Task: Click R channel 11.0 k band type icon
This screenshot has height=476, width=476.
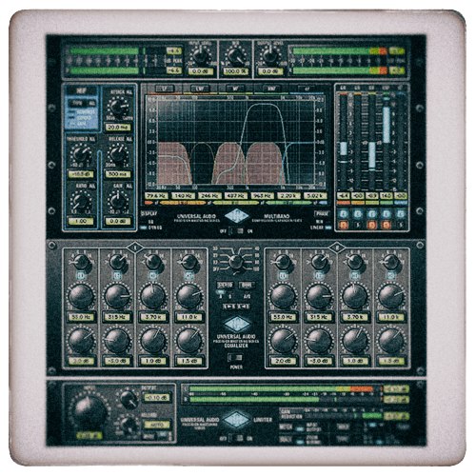Action: click(x=391, y=275)
